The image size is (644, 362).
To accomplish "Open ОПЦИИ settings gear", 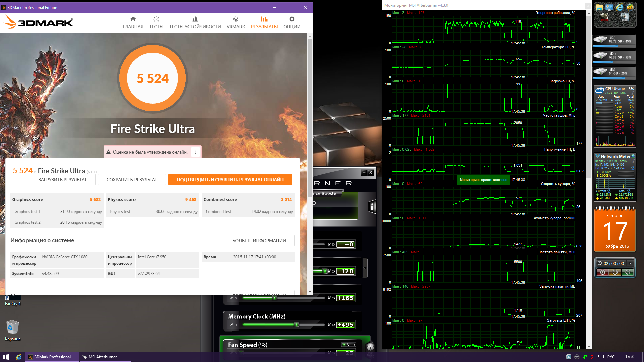I will coord(292,23).
